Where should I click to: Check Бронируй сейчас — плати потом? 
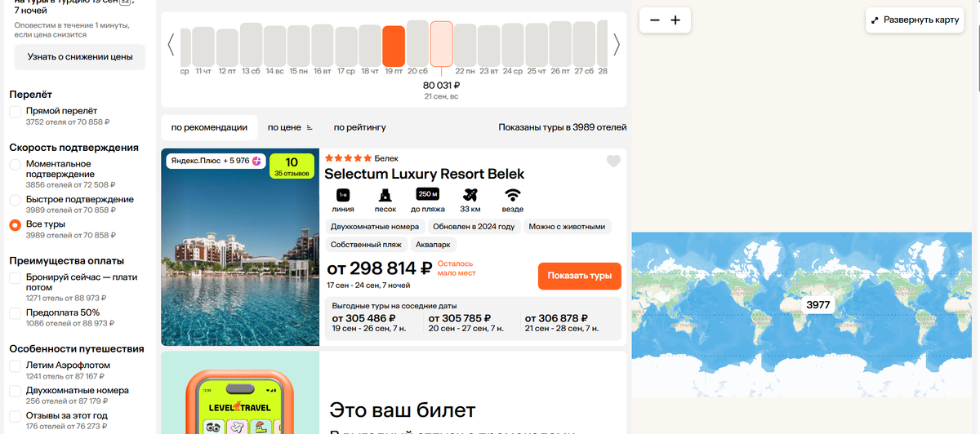16,277
